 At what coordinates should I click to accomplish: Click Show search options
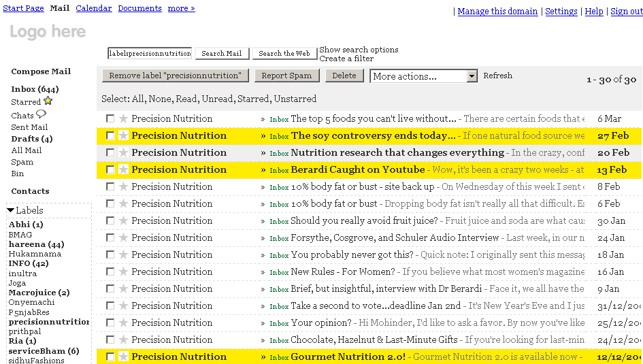pyautogui.click(x=359, y=50)
